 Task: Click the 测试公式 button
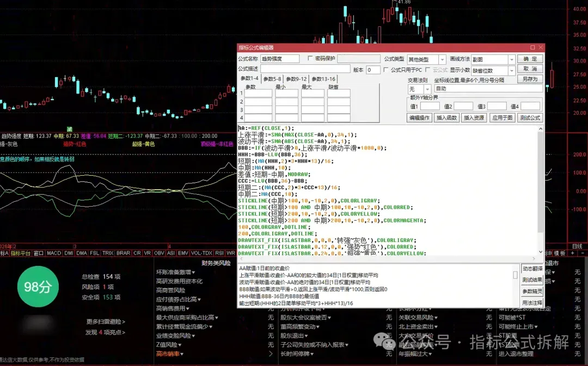click(530, 117)
